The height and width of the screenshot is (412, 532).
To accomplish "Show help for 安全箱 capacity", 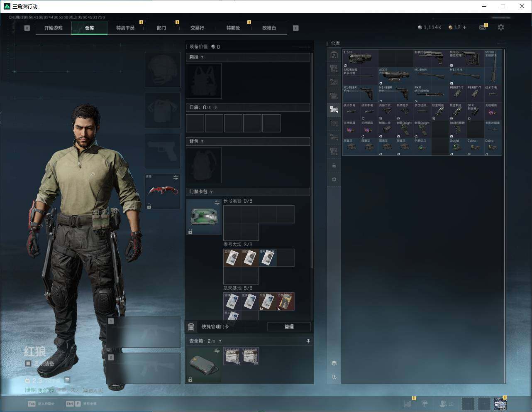I will coord(220,341).
